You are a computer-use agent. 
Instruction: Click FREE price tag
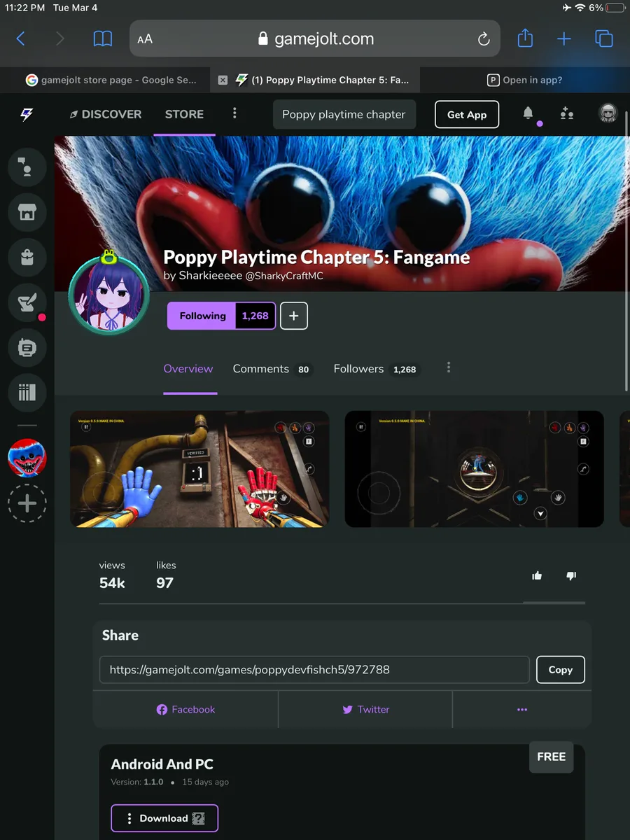click(x=551, y=757)
